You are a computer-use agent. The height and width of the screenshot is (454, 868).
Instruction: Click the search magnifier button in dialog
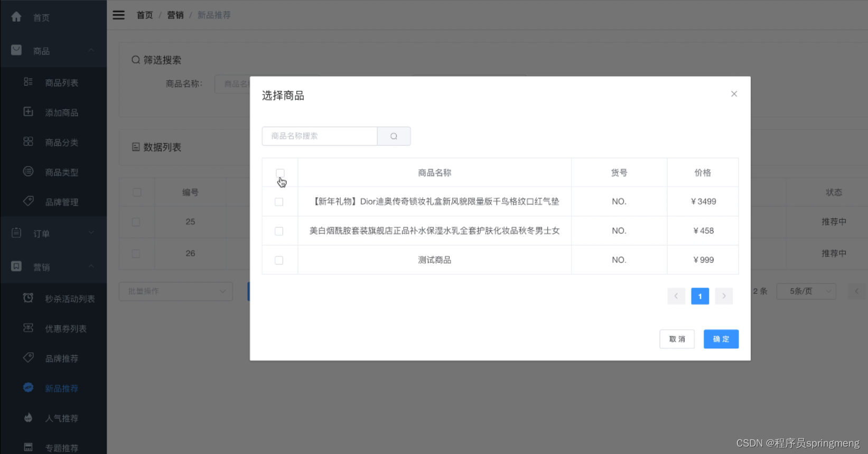tap(394, 136)
